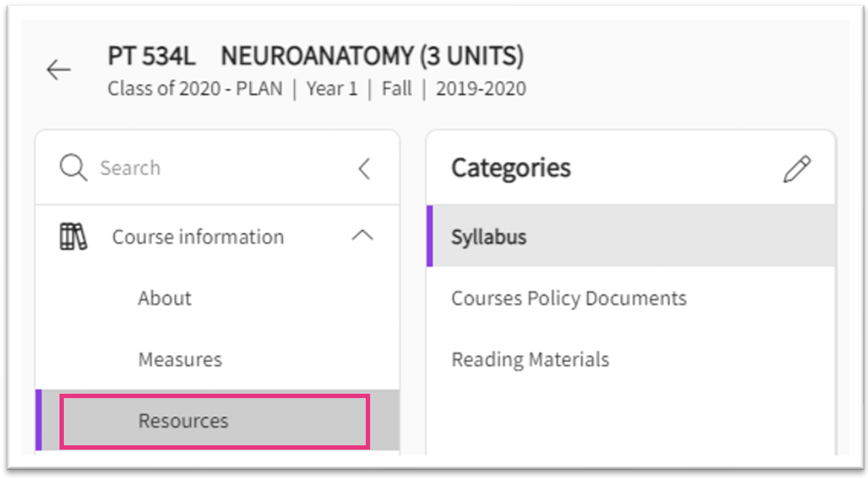Click the books icon beside Course information
The width and height of the screenshot is (868, 478).
73,237
